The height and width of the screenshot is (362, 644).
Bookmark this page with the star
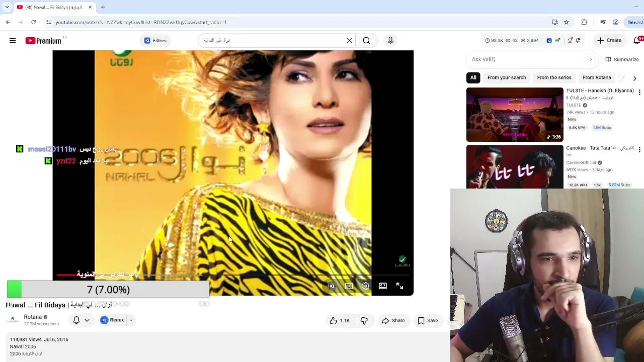[x=566, y=22]
